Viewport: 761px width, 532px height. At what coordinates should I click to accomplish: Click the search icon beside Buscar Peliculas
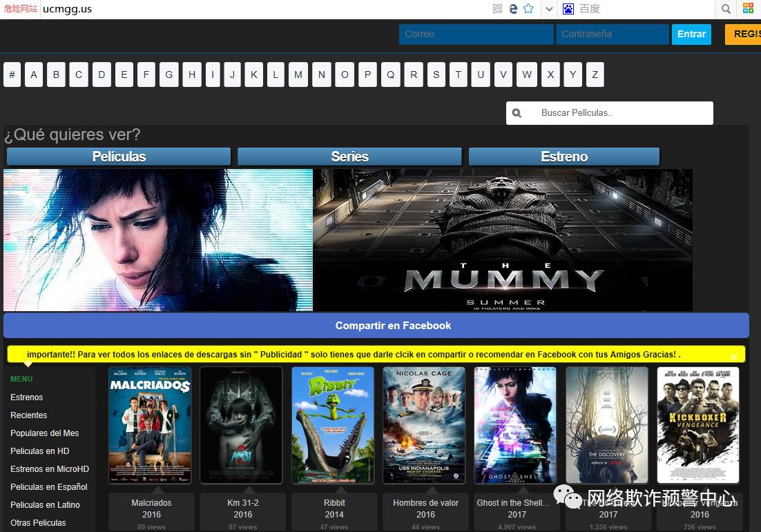pos(517,113)
